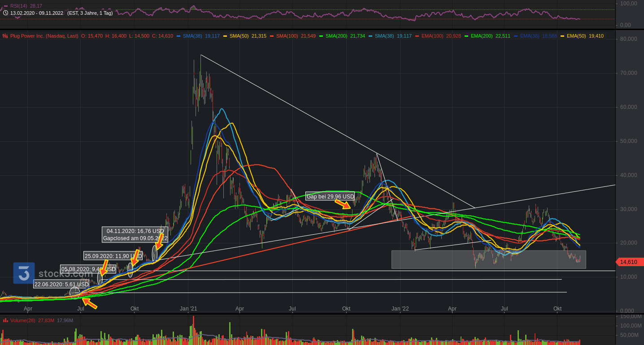Screen dimensions: 644x345
Task: Click the EMA(100) value 20,928
Action: tap(454, 36)
